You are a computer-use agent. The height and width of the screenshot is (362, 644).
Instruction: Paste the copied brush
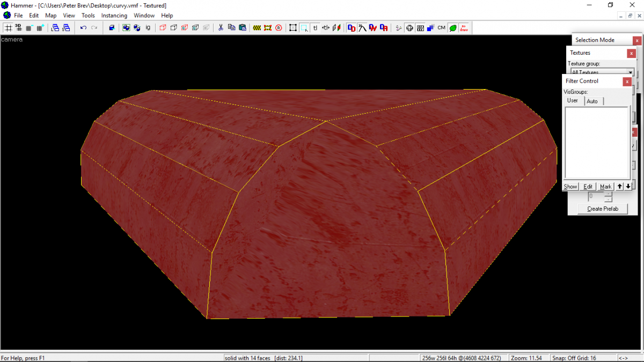(242, 27)
